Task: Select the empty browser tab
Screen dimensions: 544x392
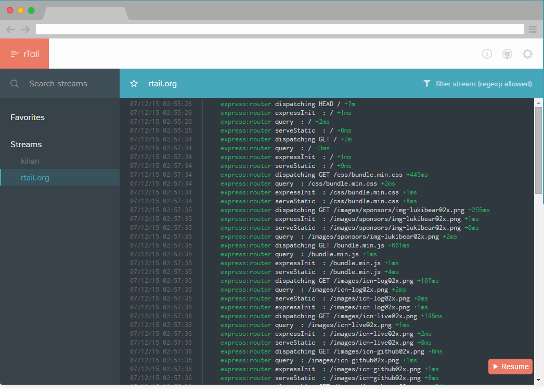Action: 85,13
